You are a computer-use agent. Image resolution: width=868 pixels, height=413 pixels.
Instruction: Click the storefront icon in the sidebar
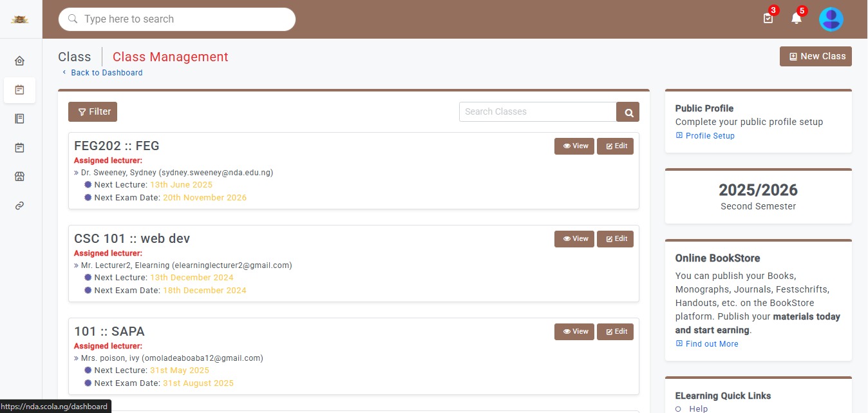(x=19, y=177)
